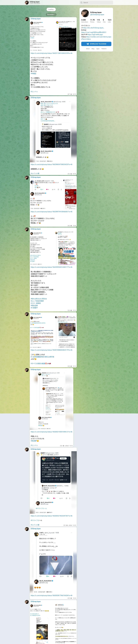Click the Download Telegram button
This screenshot has width=138, height=644.
point(96,44)
